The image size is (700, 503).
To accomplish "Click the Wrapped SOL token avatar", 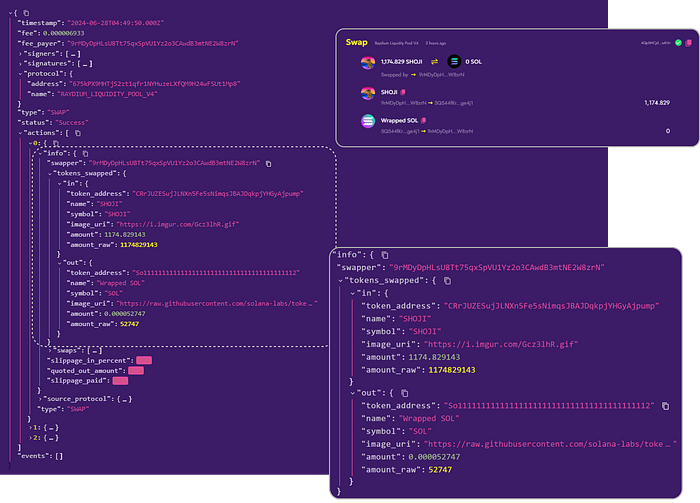I will point(368,121).
